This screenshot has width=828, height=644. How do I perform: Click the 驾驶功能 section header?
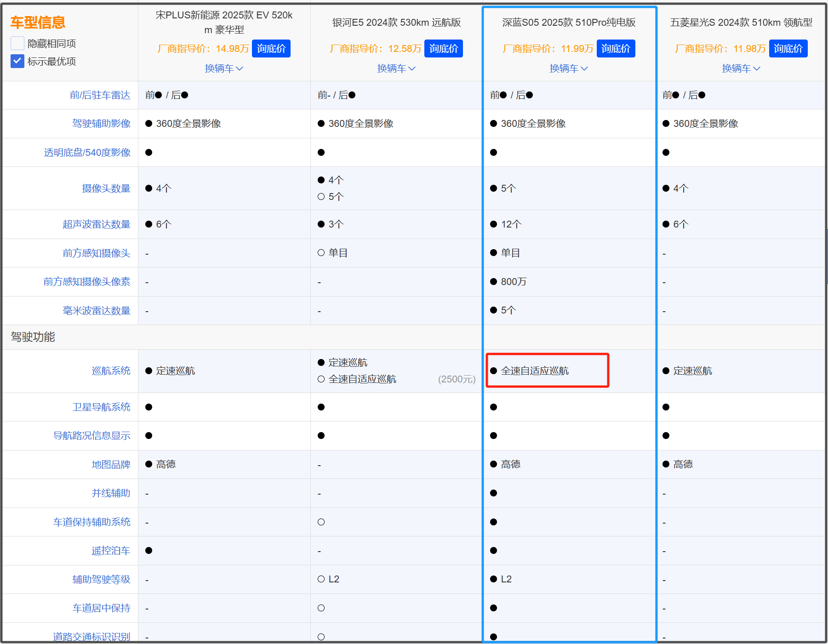click(33, 337)
